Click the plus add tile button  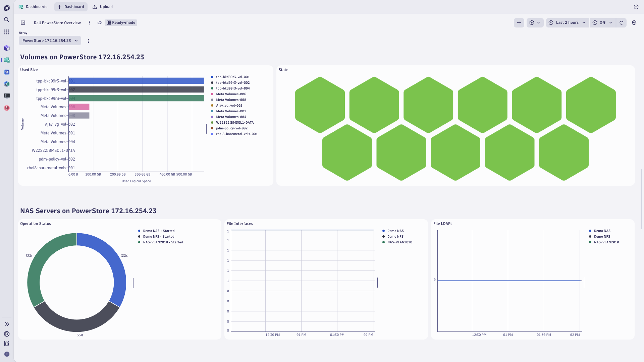tap(519, 23)
